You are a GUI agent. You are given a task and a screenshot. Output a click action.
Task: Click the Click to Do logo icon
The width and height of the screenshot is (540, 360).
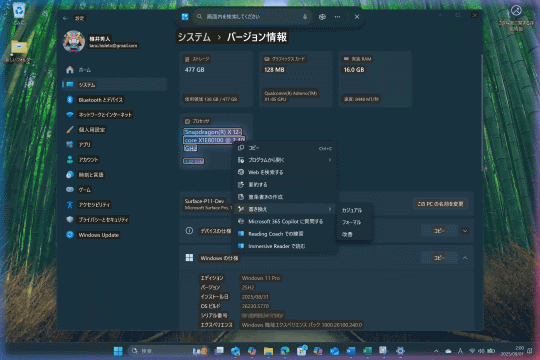pos(185,17)
